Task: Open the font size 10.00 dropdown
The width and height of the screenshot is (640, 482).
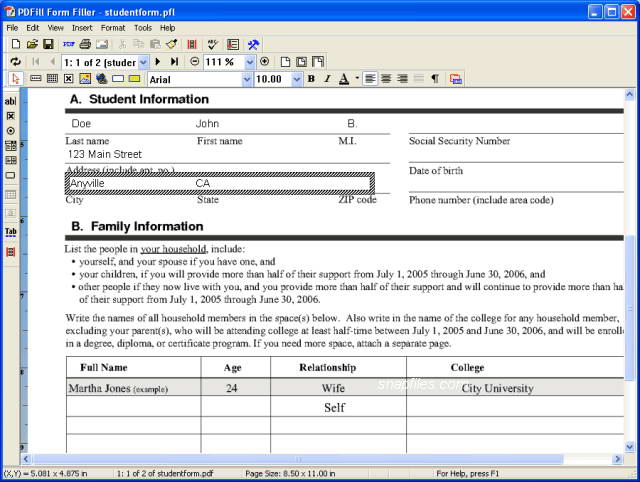Action: pos(296,79)
